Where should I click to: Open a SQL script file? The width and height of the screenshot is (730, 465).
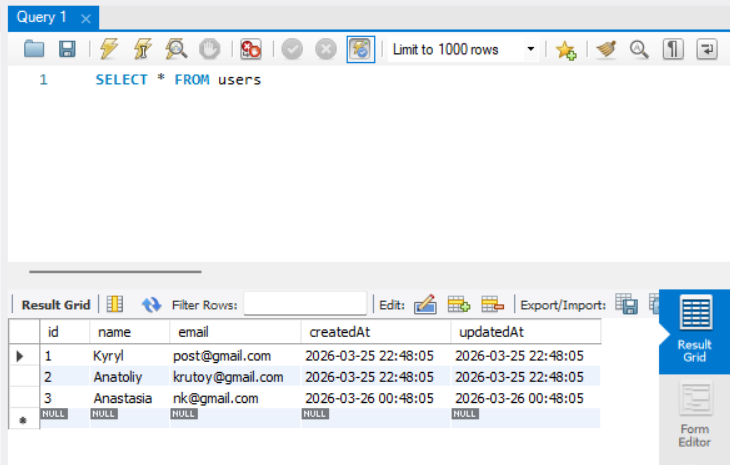[35, 49]
